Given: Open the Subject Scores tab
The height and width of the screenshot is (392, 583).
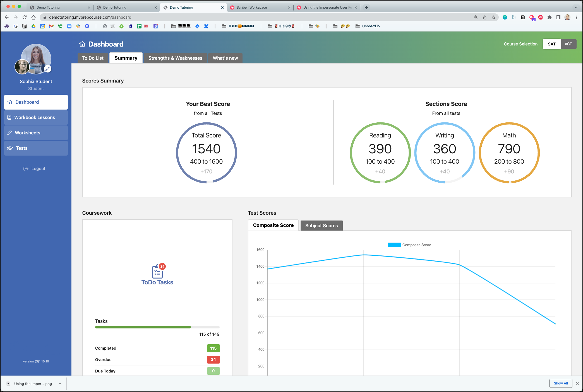Looking at the screenshot, I should coord(321,226).
